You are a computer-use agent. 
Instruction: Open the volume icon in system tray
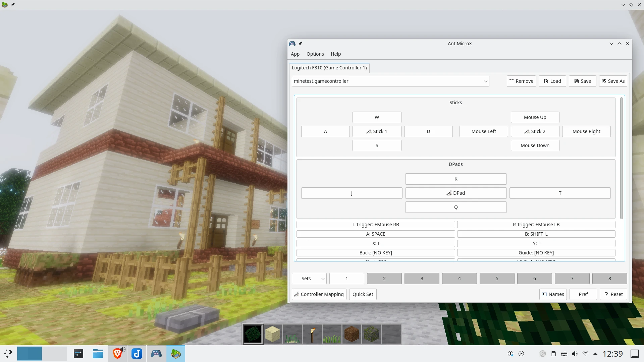point(575,354)
